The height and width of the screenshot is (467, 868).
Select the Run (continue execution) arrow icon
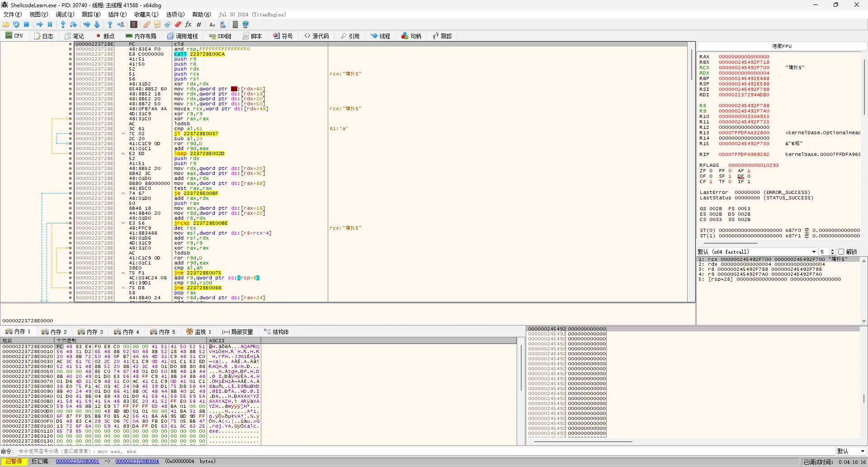point(40,25)
